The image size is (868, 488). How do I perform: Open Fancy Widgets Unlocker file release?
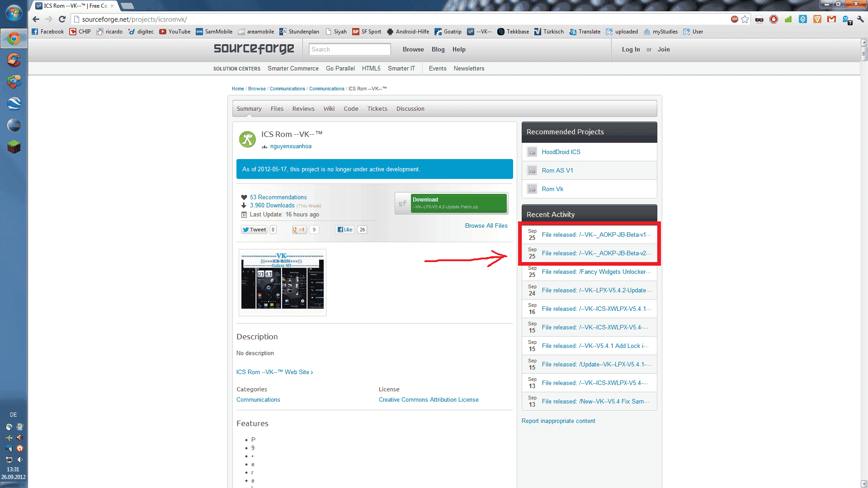point(596,272)
